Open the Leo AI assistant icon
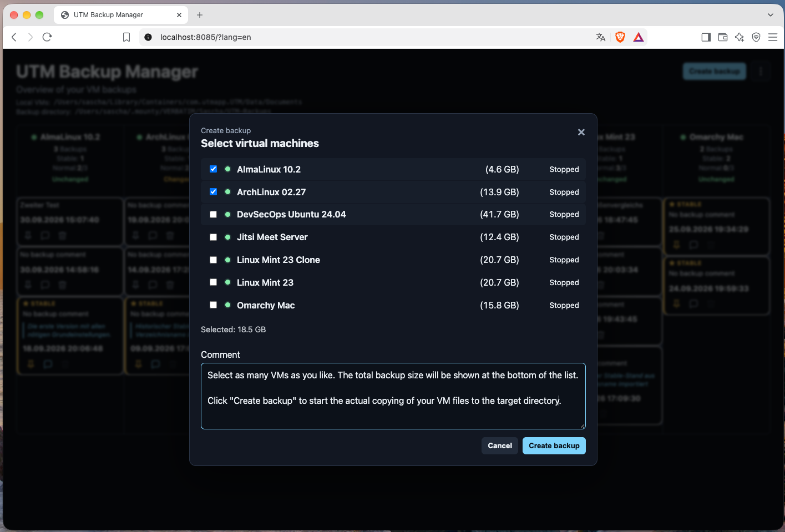This screenshot has width=785, height=532. pyautogui.click(x=740, y=37)
